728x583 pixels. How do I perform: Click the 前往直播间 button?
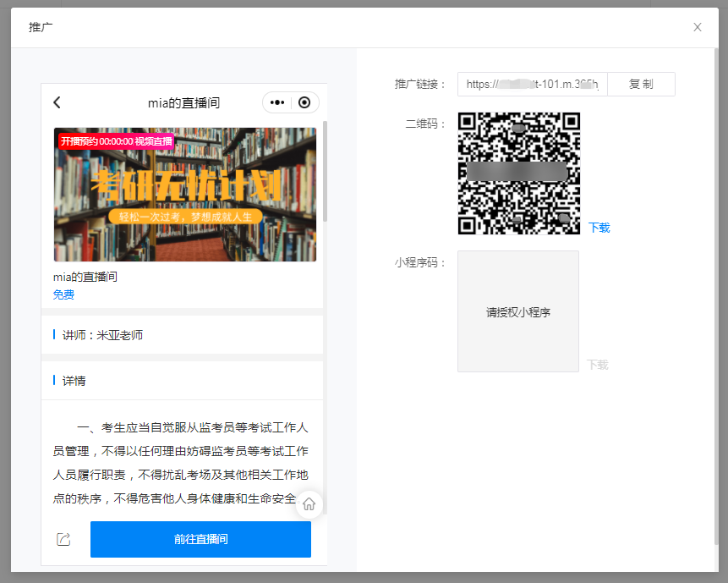(200, 539)
